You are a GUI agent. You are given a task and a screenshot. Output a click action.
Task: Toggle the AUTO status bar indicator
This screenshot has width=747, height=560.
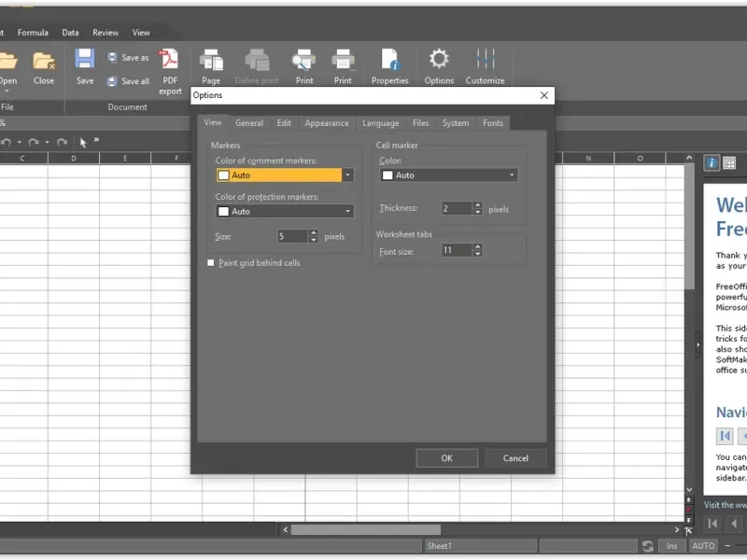click(703, 546)
